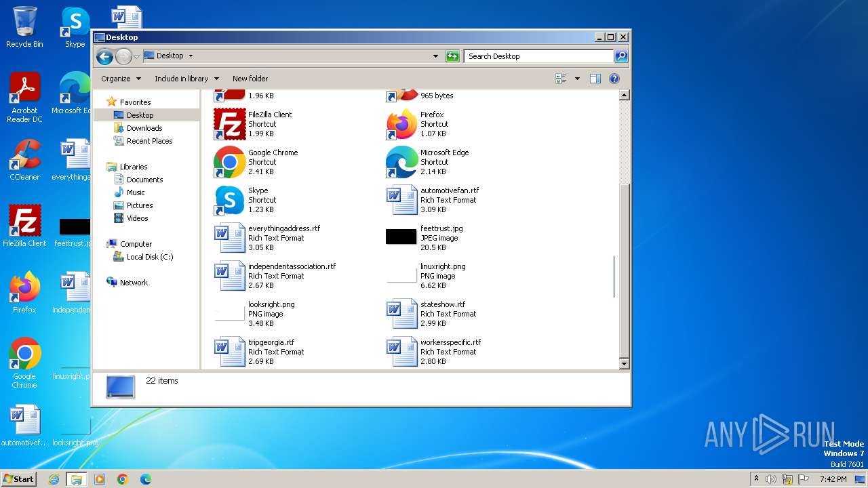868x488 pixels.
Task: Select the Skype desktop icon
Action: [75, 27]
